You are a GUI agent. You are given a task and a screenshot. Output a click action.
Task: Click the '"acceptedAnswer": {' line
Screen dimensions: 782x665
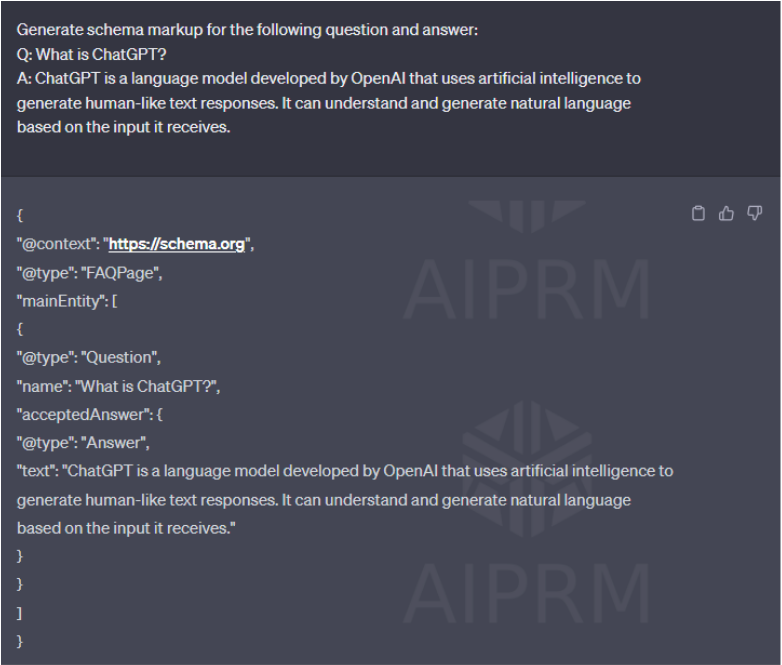point(90,414)
